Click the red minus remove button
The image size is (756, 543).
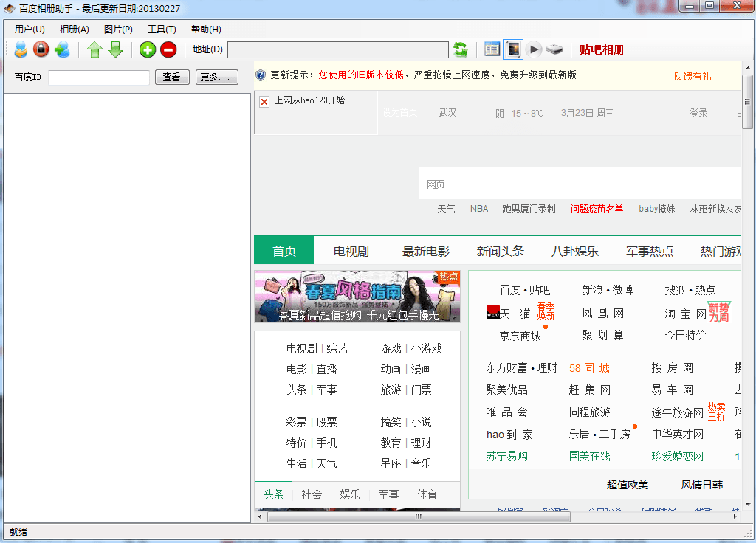(x=168, y=49)
